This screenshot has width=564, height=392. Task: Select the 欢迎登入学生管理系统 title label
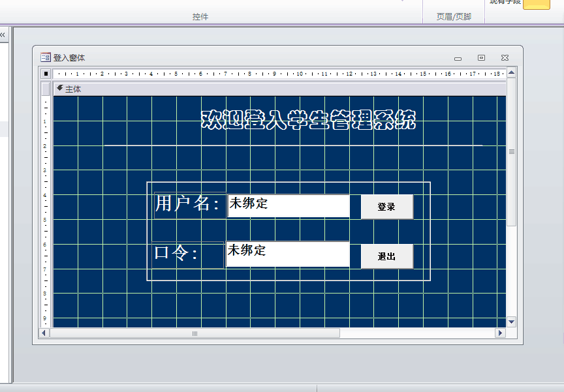[307, 120]
